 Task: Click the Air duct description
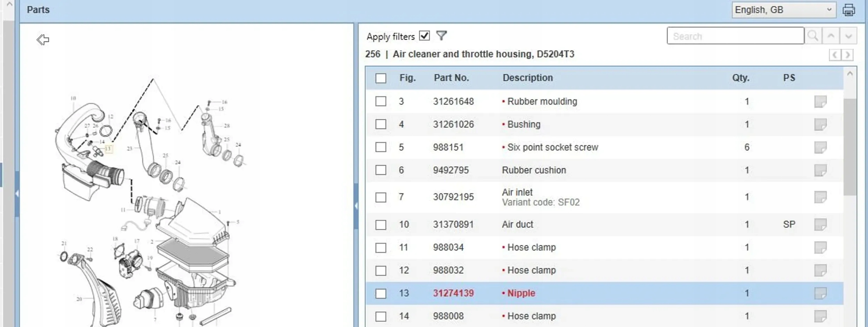click(518, 225)
